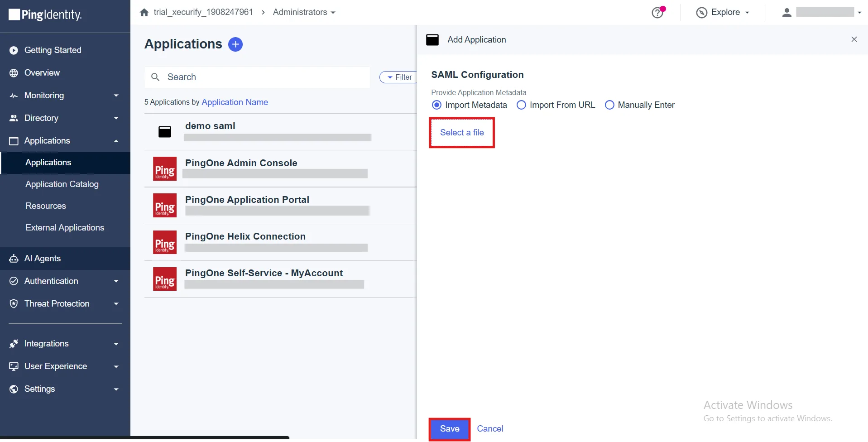Screen dimensions: 868x442
Task: Open PingOne Admin Console application
Action: pyautogui.click(x=280, y=168)
